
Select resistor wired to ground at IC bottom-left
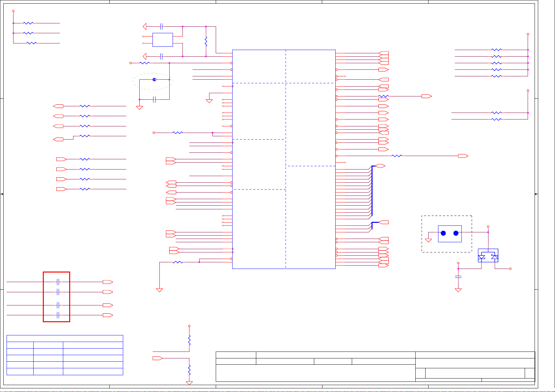pos(178,262)
